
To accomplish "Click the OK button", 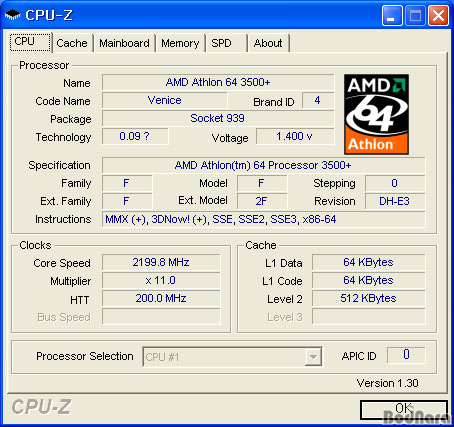I will 404,410.
